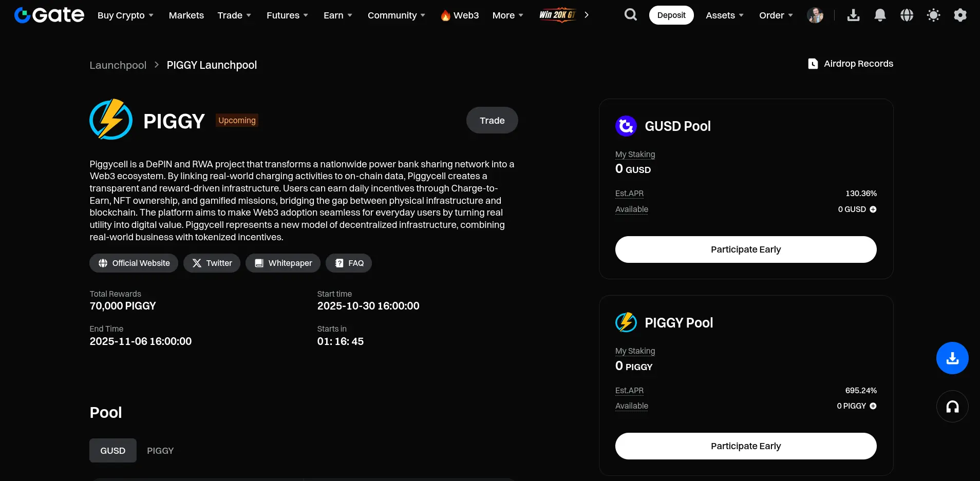This screenshot has height=481, width=980.
Task: Click the Deposit button
Action: pyautogui.click(x=671, y=15)
